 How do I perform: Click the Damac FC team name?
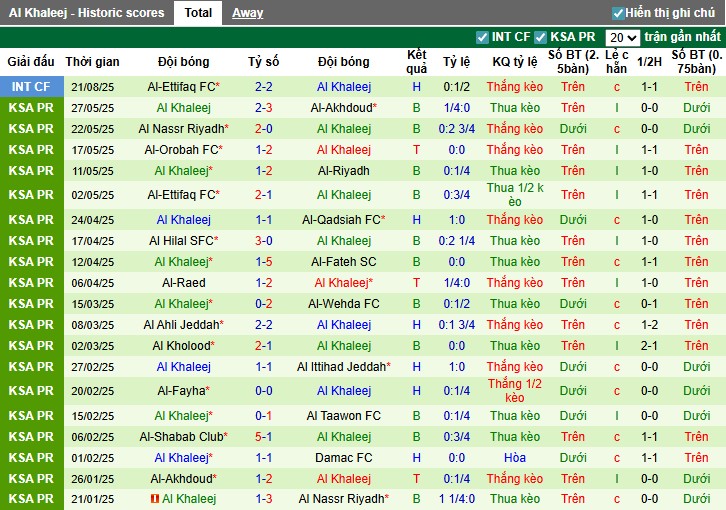click(343, 458)
